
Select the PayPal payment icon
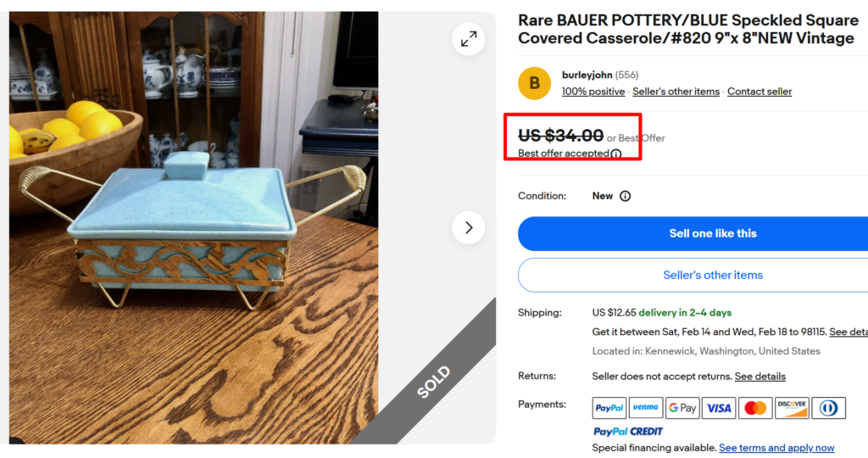tap(609, 408)
